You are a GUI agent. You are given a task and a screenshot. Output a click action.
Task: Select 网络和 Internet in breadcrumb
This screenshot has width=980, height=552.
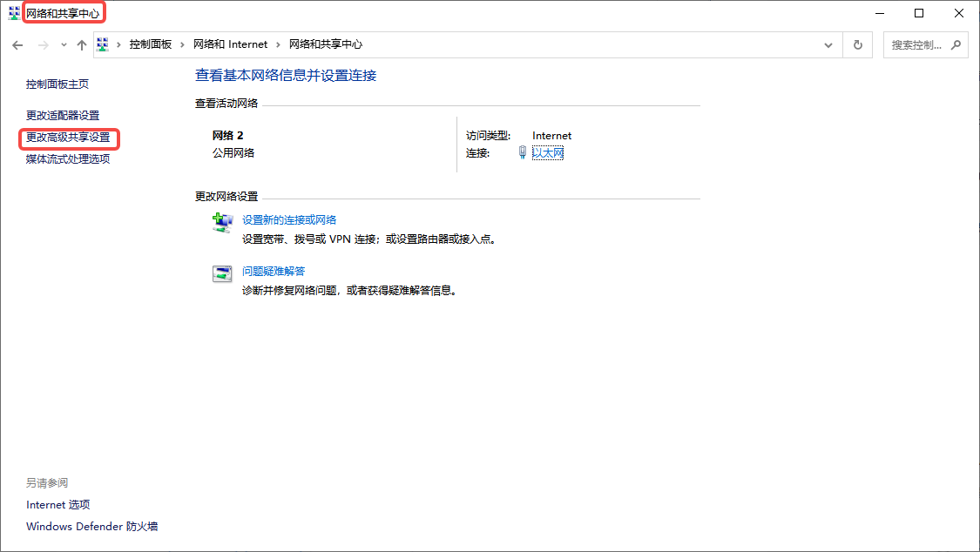[x=231, y=44]
